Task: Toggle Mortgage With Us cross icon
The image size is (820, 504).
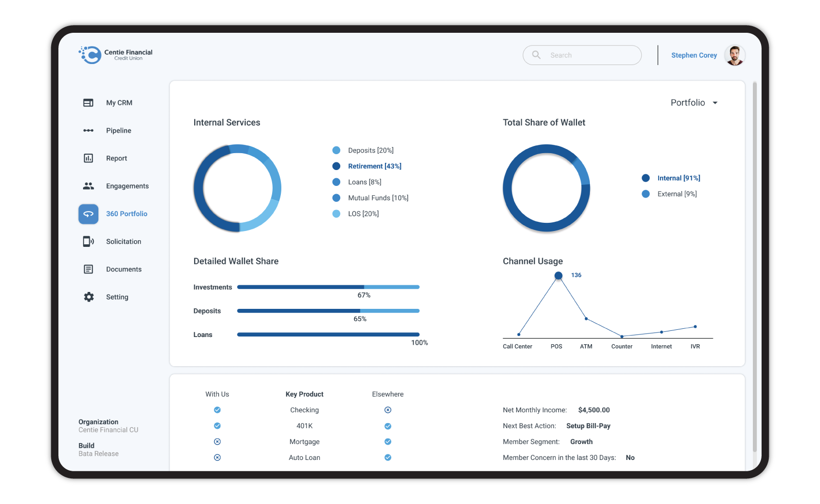Action: (x=217, y=442)
